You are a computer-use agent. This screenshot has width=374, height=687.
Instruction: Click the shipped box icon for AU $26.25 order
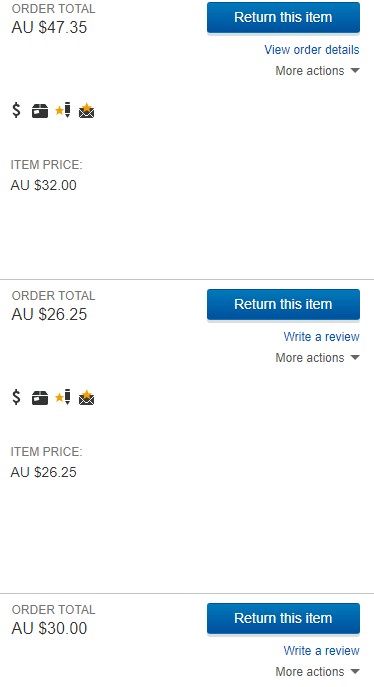(x=40, y=398)
